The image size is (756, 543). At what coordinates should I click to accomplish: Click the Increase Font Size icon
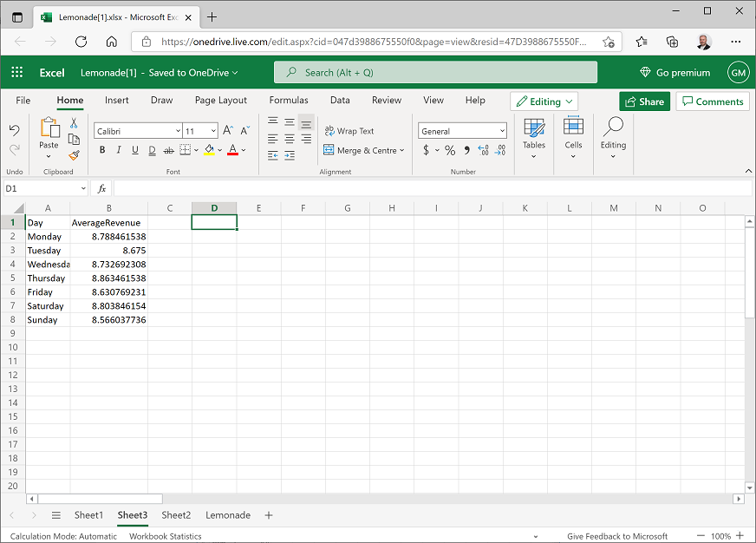pos(227,130)
